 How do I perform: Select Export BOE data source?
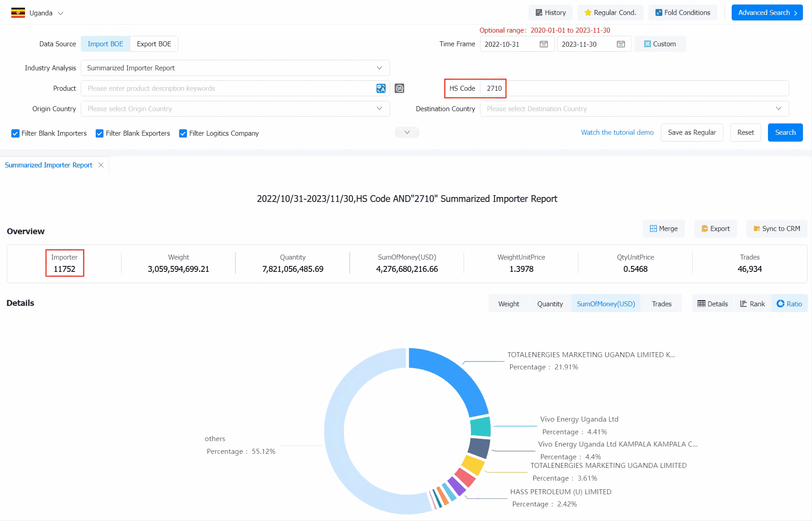click(154, 44)
